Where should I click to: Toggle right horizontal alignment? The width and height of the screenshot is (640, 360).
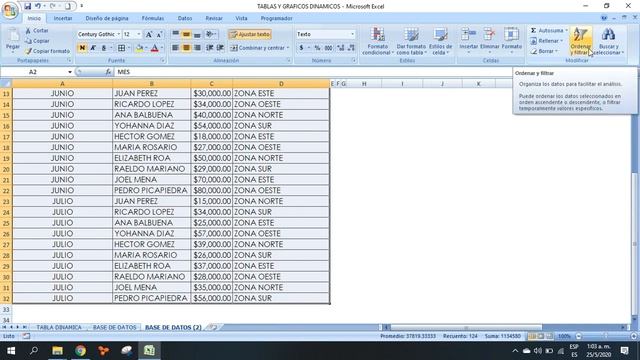pos(197,48)
